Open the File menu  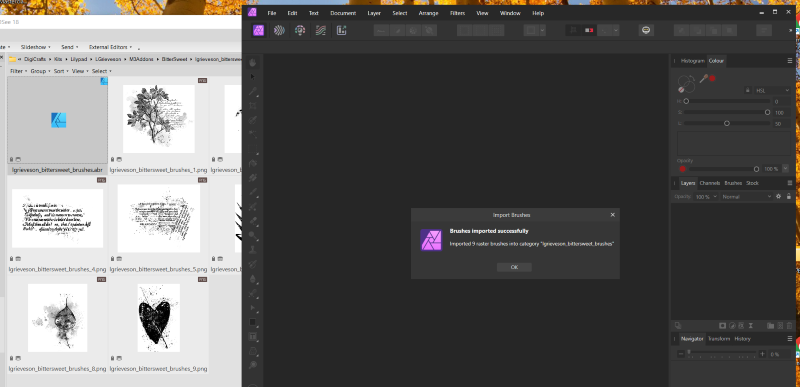(272, 13)
